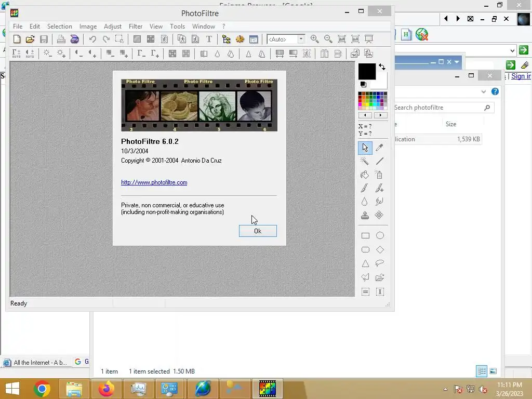Select the Paintbrush tool
The image size is (532, 399).
pyautogui.click(x=365, y=188)
